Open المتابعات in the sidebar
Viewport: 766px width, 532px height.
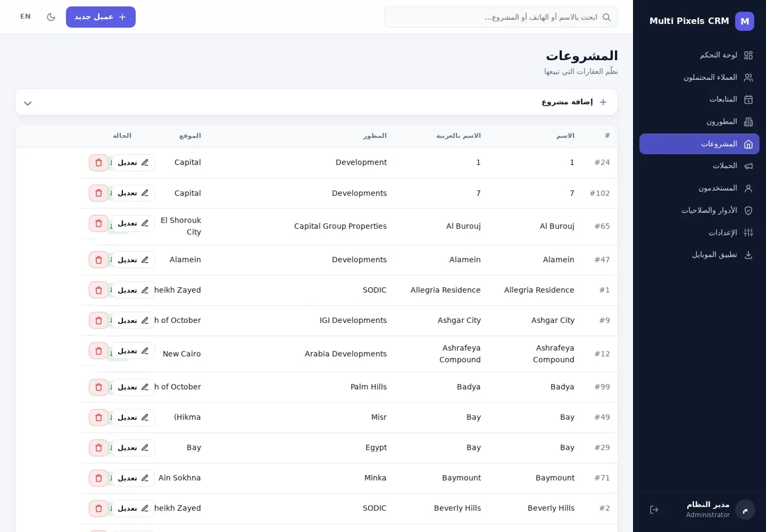click(x=699, y=99)
